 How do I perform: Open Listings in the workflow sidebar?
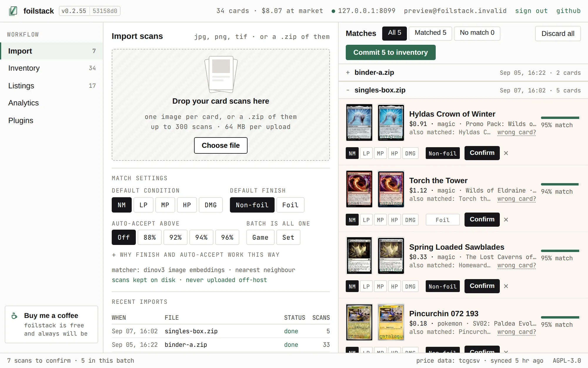tap(52, 86)
